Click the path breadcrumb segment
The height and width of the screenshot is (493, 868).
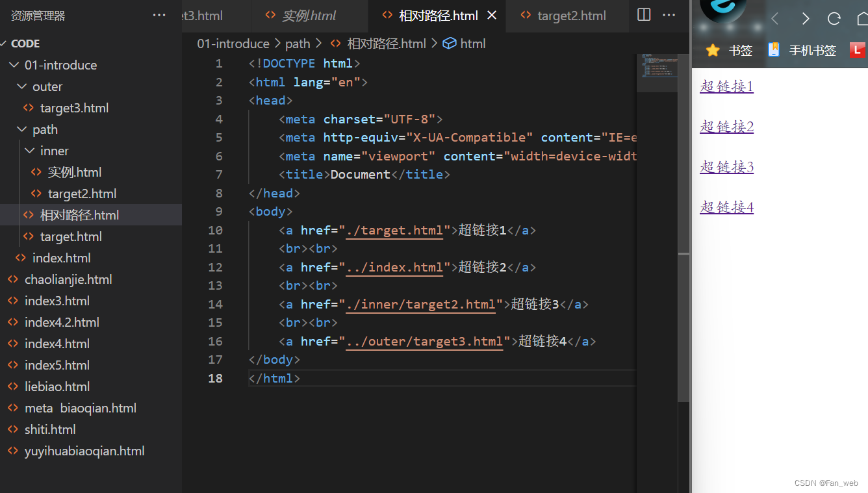[x=298, y=44]
